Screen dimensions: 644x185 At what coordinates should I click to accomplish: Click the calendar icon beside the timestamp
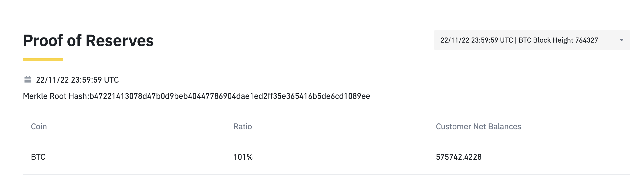coord(28,80)
